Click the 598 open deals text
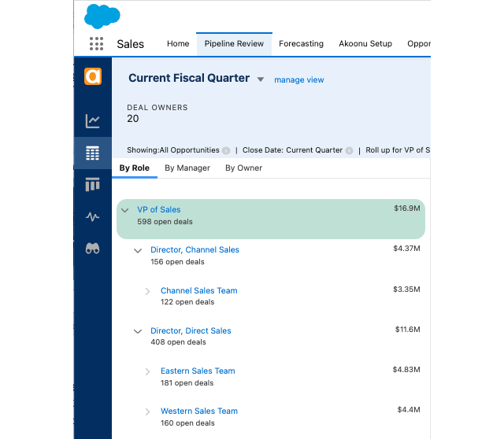Viewport: 504px width, 439px height. 165,222
